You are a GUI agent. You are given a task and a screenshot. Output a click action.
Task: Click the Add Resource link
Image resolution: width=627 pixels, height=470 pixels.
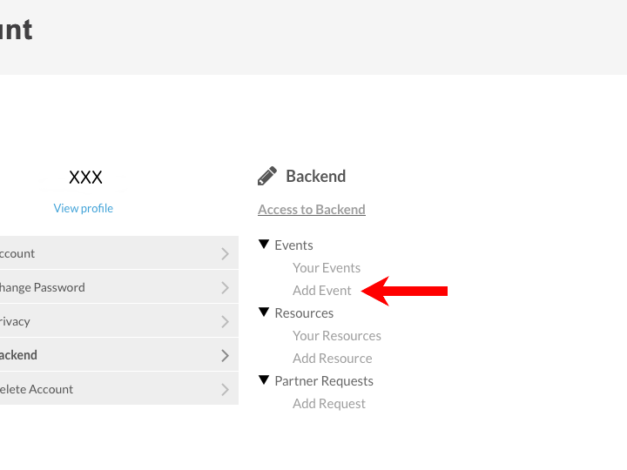pos(332,359)
